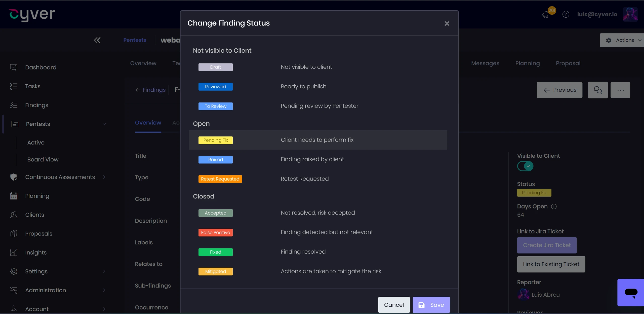Open Board View under Pentests
This screenshot has height=314, width=644.
[x=43, y=160]
